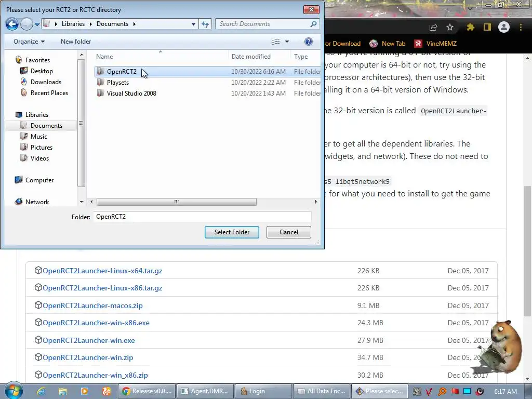Launch Internet Explorer from the taskbar
The width and height of the screenshot is (532, 399).
click(x=41, y=391)
